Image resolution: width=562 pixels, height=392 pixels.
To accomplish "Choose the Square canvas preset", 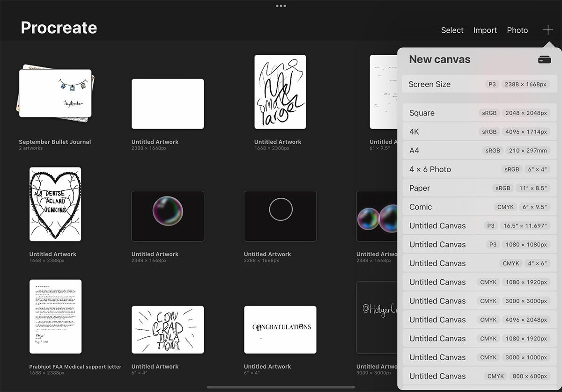I will pos(480,113).
